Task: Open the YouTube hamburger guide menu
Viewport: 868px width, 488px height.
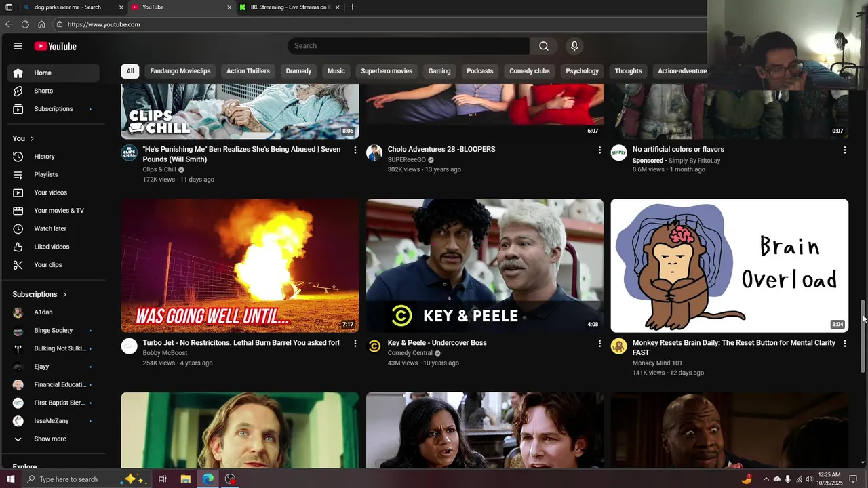Action: [18, 46]
